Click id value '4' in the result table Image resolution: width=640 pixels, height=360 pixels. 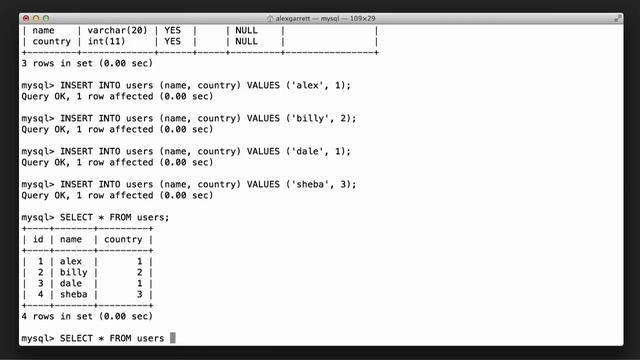40,294
